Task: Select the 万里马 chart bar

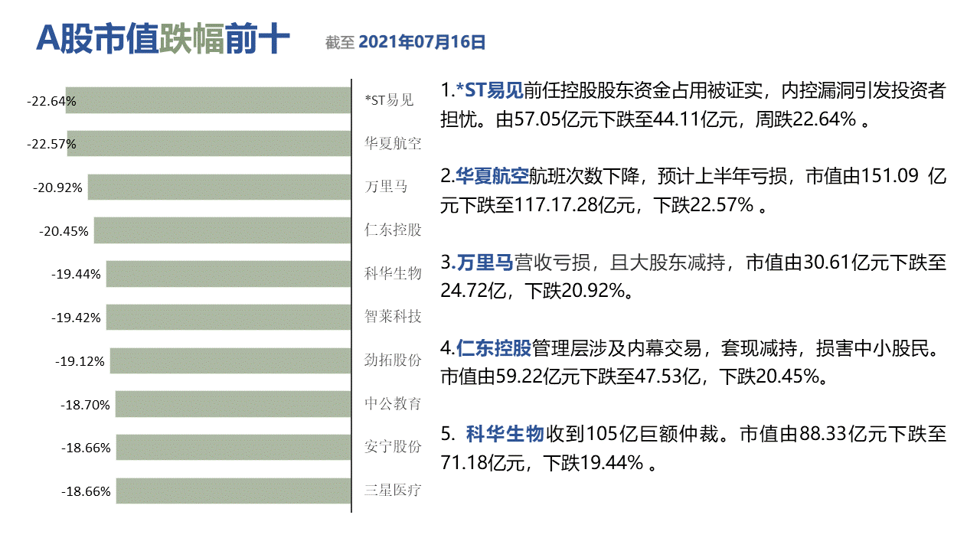Action: coord(220,187)
